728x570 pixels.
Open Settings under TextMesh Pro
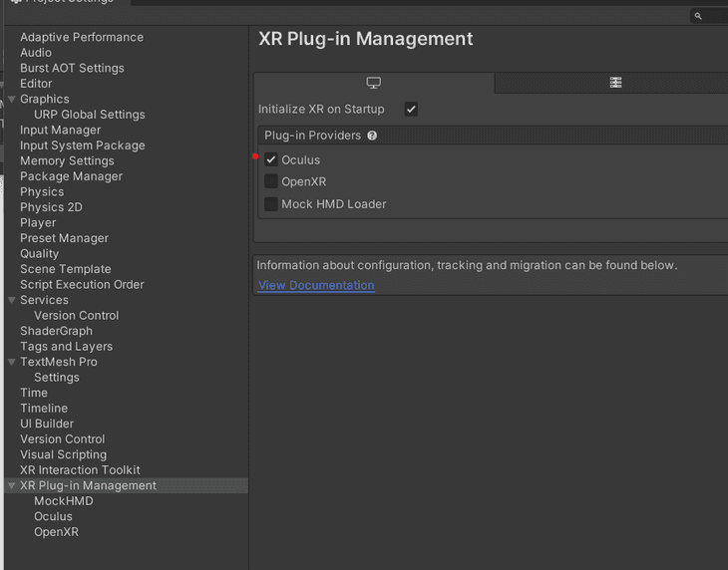[x=57, y=378]
